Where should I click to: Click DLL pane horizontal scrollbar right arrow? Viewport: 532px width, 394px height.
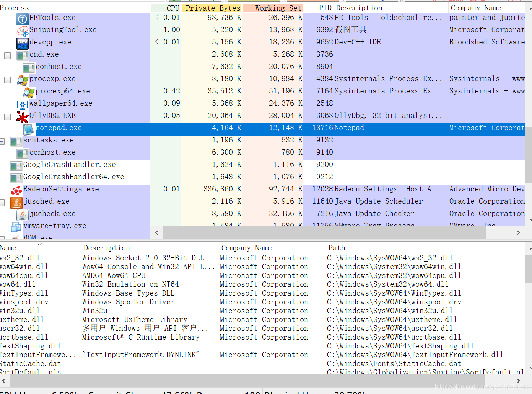pyautogui.click(x=518, y=381)
